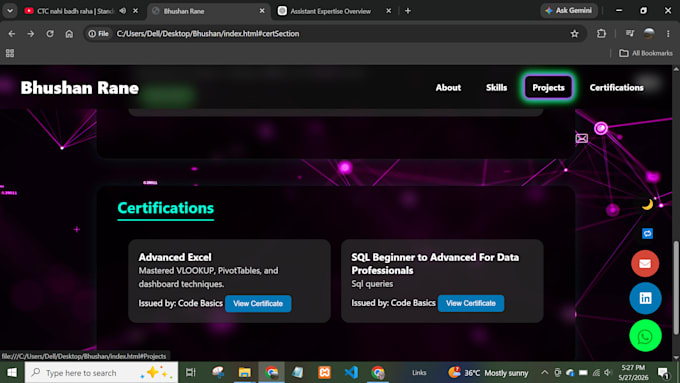Bookmark this page with the star

(575, 33)
